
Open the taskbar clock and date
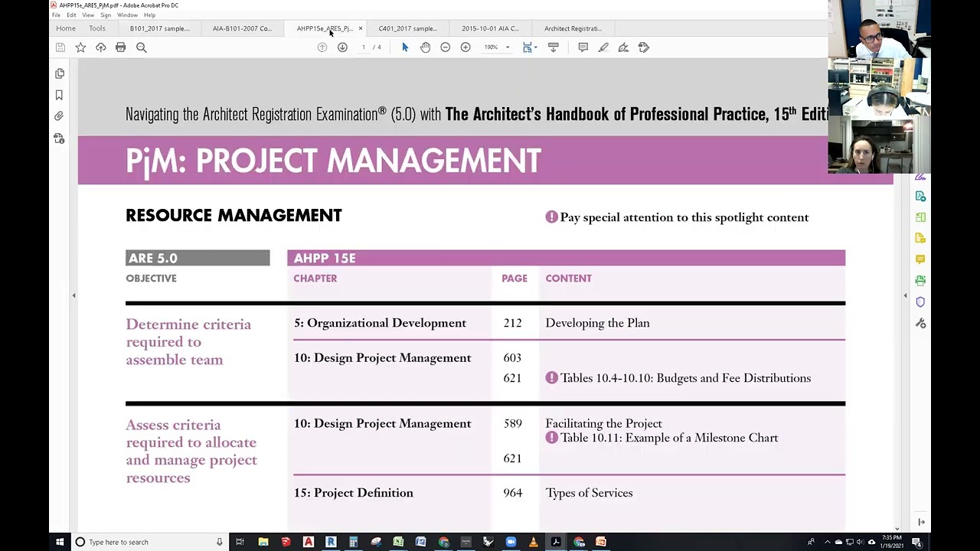coord(892,542)
